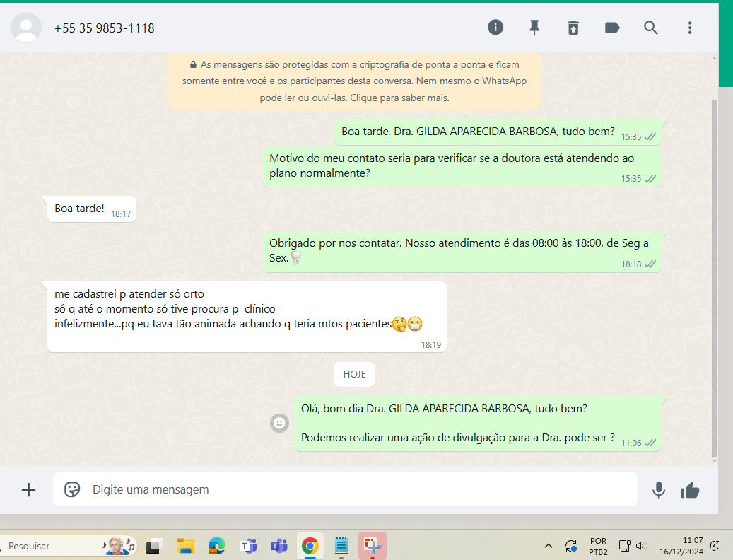Open the second Teams taskbar icon
This screenshot has width=733, height=560.
pyautogui.click(x=278, y=546)
